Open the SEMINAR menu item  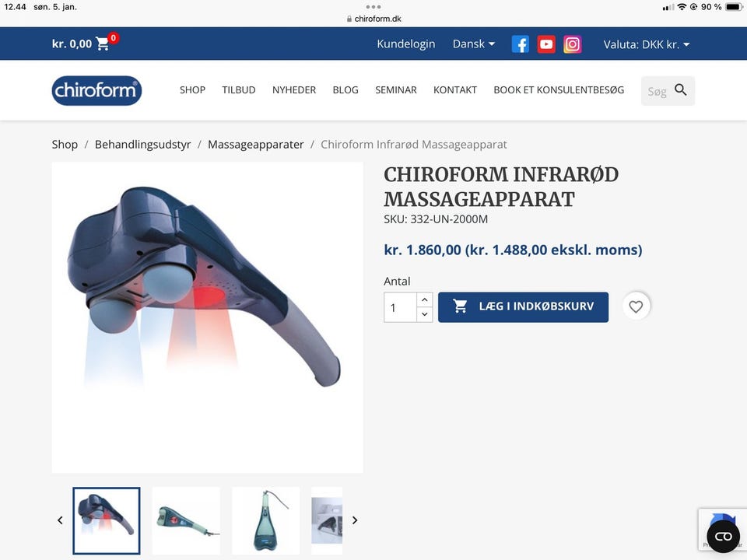coord(396,90)
